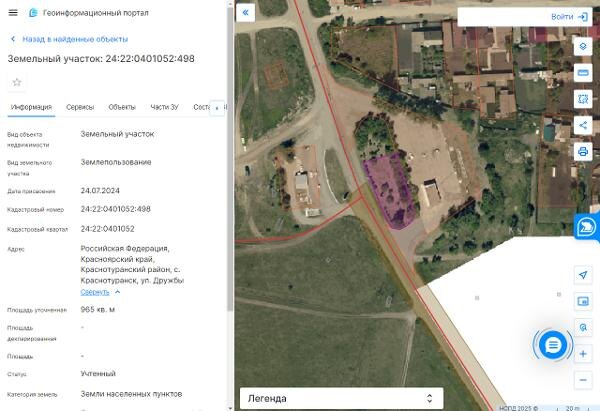
Task: Click the Геоинформационный портал logo icon
Action: tap(33, 13)
